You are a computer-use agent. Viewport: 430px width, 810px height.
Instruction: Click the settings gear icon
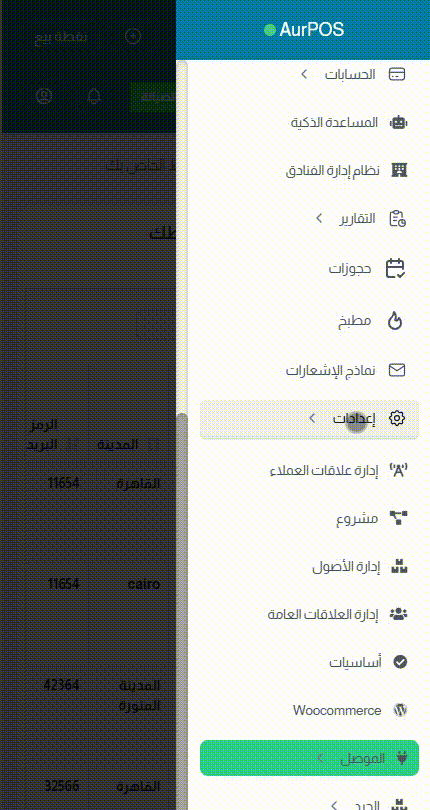tap(397, 418)
